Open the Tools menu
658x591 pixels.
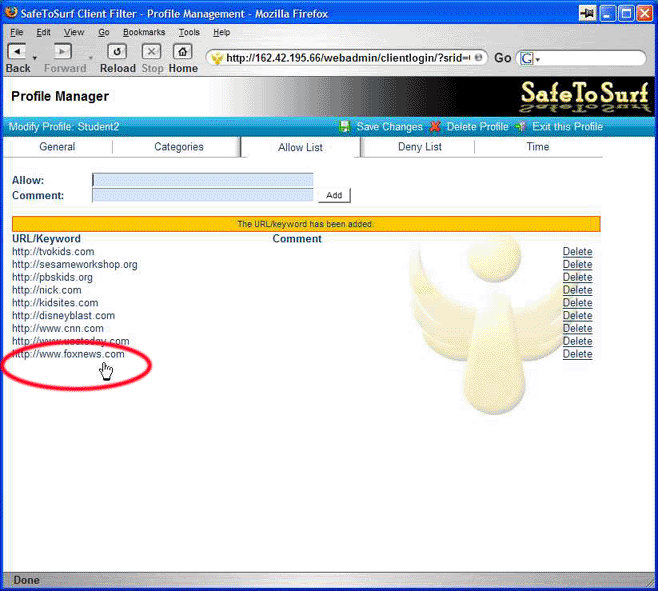coord(189,32)
